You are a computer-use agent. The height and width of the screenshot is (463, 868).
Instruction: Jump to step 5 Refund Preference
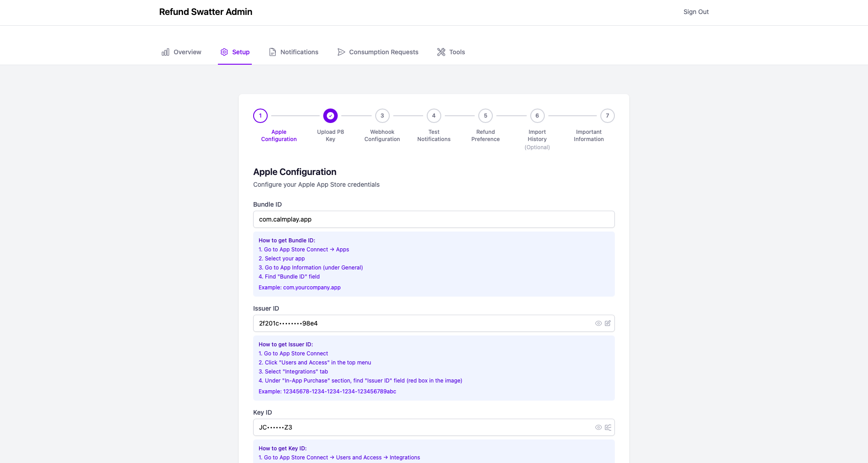coord(486,116)
